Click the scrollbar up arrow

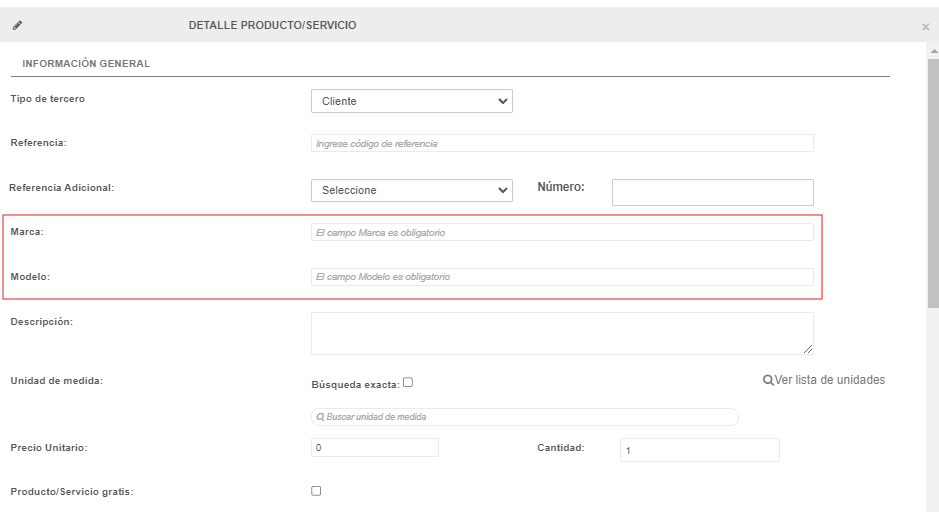[934, 51]
